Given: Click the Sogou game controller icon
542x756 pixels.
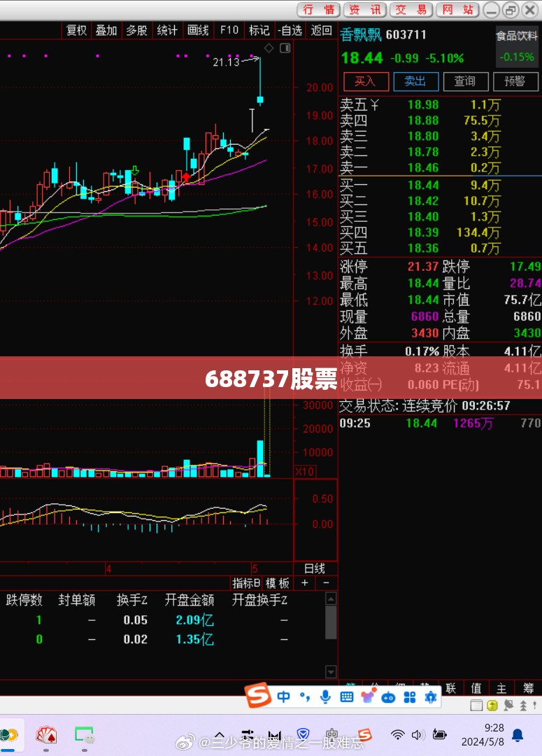Looking at the screenshot, I should pyautogui.click(x=388, y=698).
